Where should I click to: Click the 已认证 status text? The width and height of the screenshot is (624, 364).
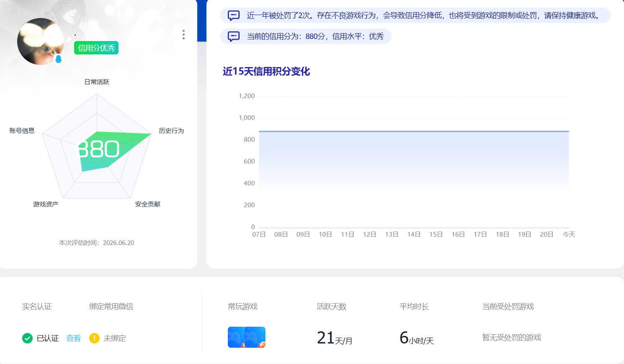pos(48,338)
